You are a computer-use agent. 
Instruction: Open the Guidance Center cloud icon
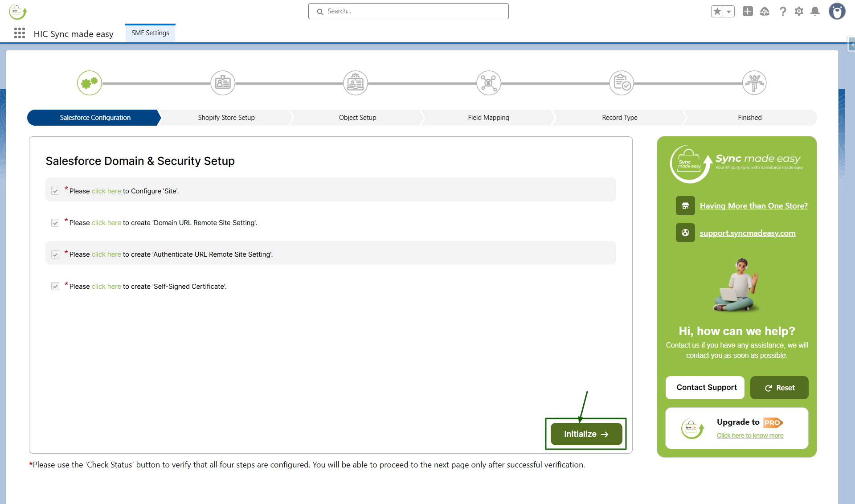[765, 12]
